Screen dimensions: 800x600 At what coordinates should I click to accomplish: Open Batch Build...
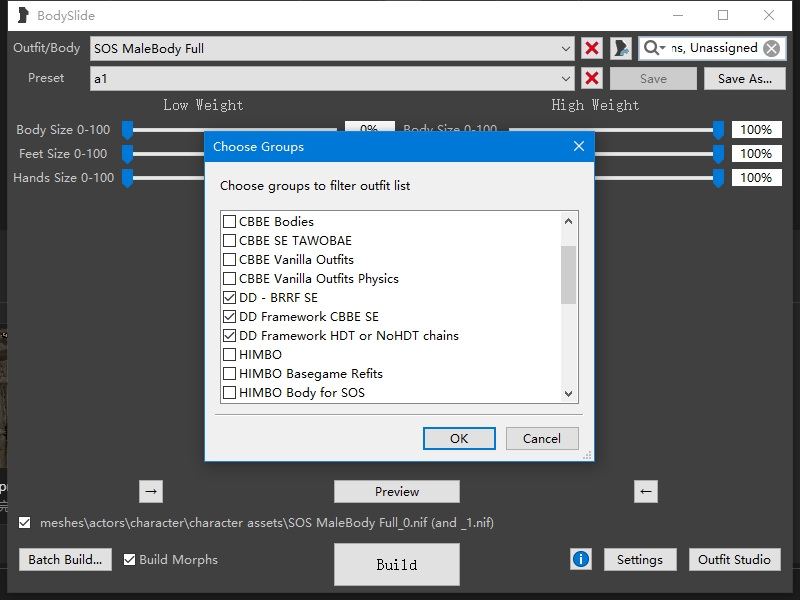[x=65, y=560]
